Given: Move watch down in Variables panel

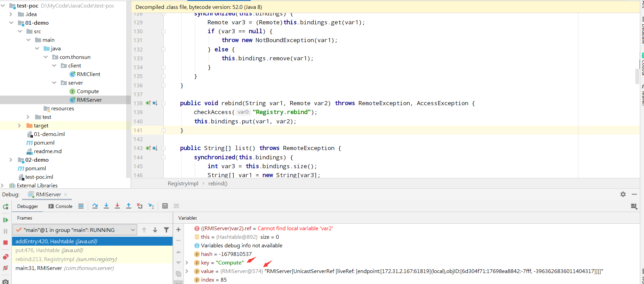Looking at the screenshot, I should [x=178, y=263].
